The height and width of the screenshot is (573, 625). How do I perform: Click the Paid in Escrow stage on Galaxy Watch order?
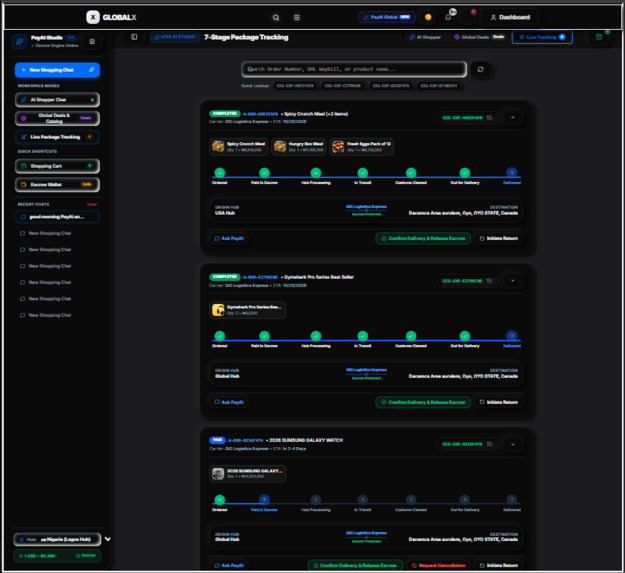pos(264,499)
